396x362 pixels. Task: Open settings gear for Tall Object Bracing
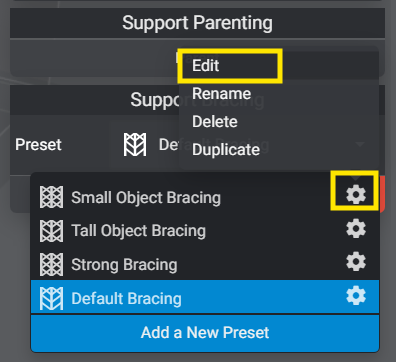356,228
